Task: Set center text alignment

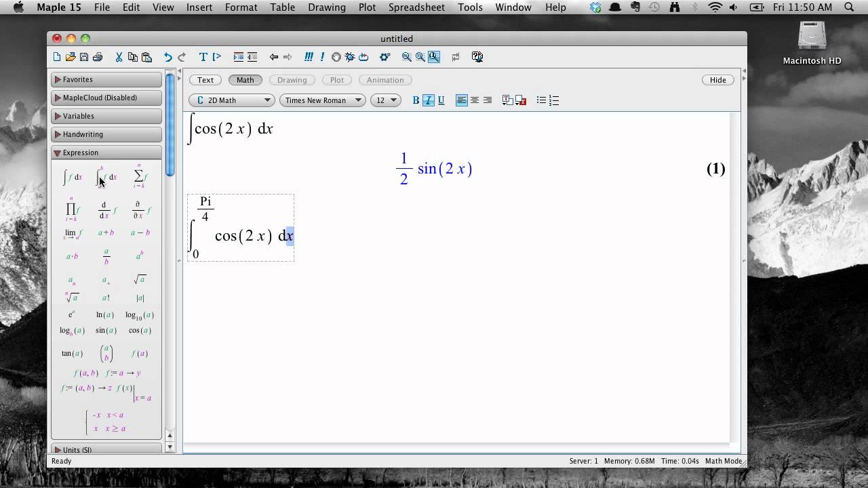Action: (475, 100)
